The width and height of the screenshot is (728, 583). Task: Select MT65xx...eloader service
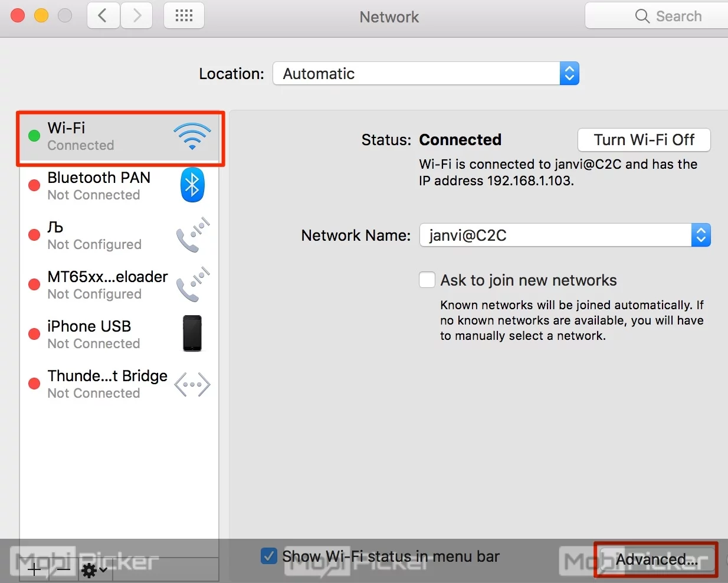119,285
